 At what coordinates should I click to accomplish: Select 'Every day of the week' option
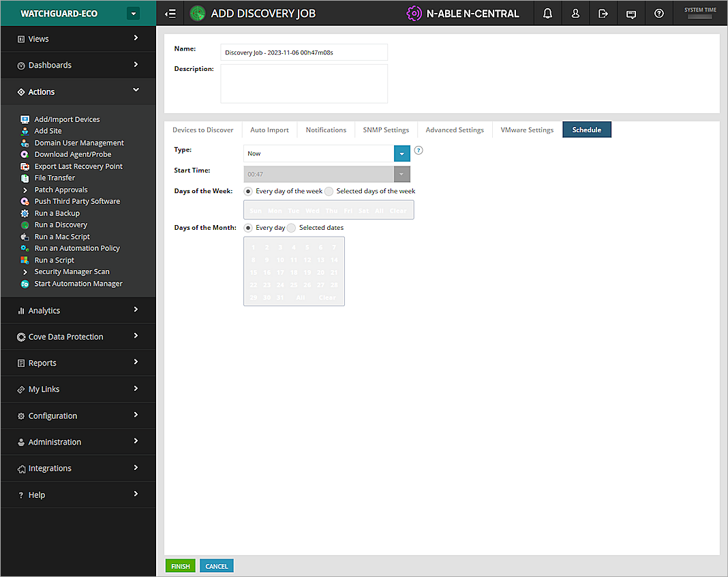pyautogui.click(x=248, y=191)
